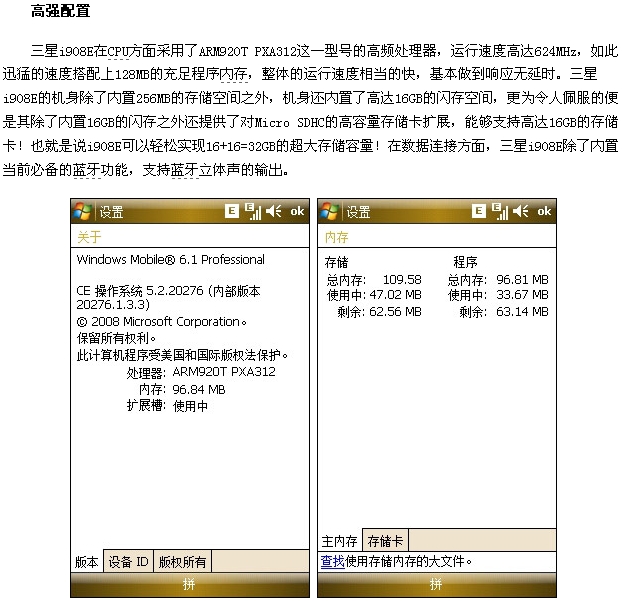
Task: Tap signal strength icon in About screenshot
Action: [253, 211]
